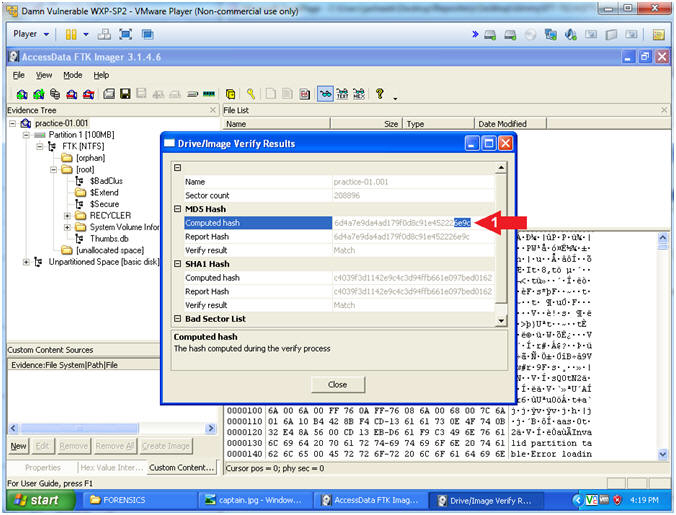This screenshot has width=676, height=515.
Task: Click the Export Disk Image floppy icon
Action: point(125,94)
